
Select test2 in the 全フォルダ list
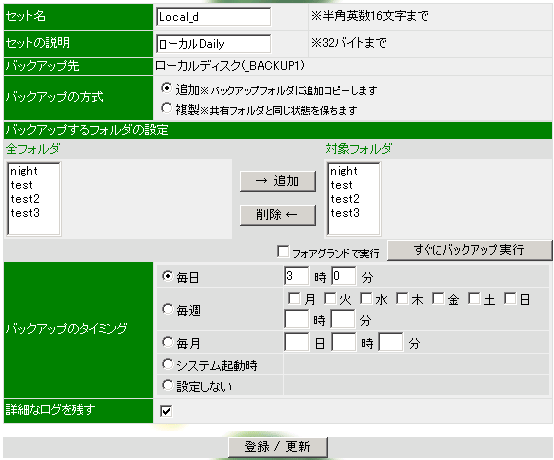point(25,199)
